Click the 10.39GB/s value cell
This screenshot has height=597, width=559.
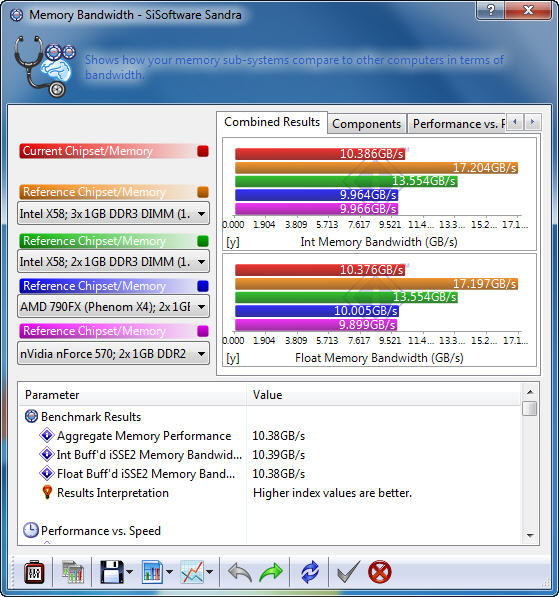point(279,455)
